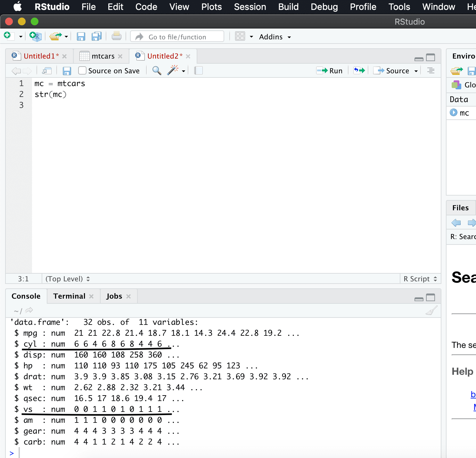Maximize the source editor pane
This screenshot has width=476, height=458.
431,57
